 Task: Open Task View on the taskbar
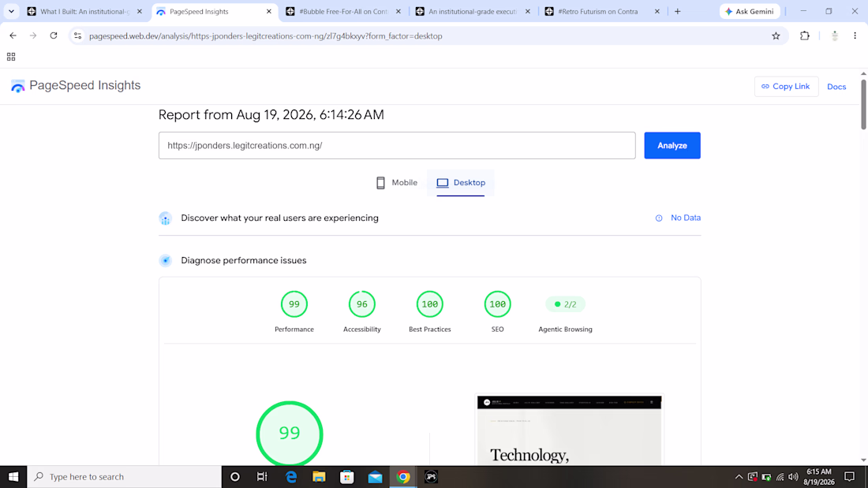coord(263,476)
